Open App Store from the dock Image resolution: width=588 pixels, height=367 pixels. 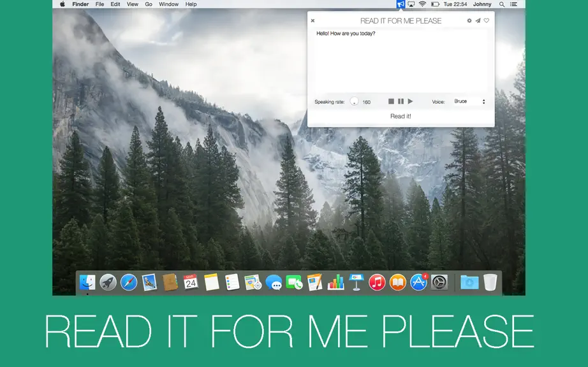pyautogui.click(x=418, y=282)
